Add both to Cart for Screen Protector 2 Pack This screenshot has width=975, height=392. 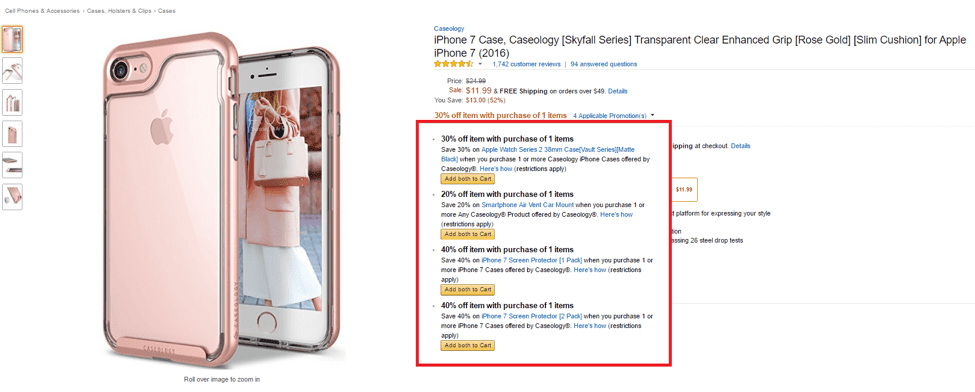[x=468, y=345]
